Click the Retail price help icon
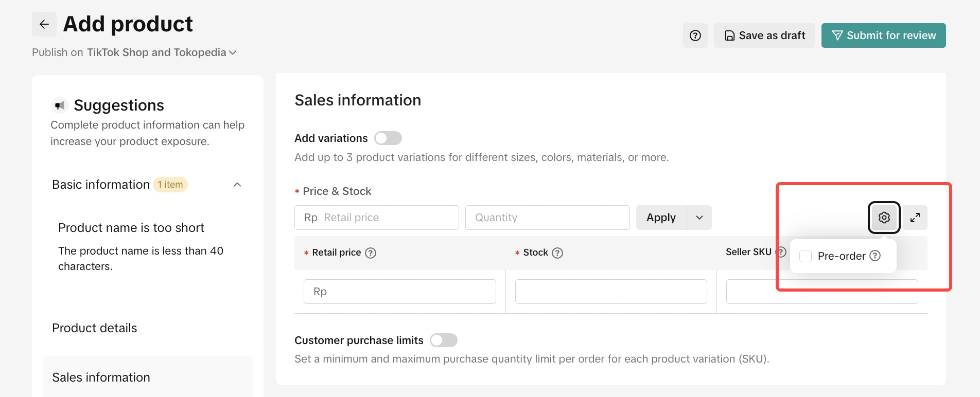 [x=371, y=253]
